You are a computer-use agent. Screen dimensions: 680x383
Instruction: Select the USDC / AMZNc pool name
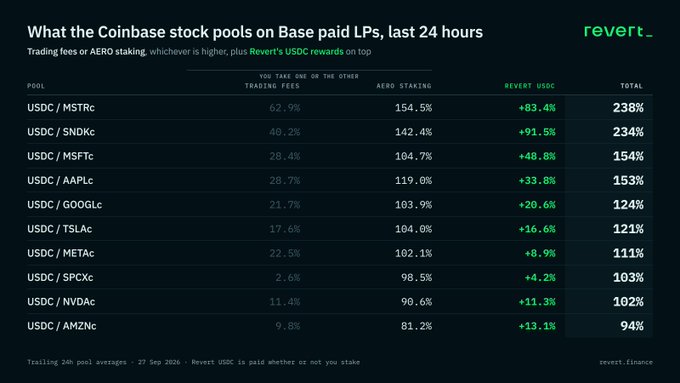point(62,326)
